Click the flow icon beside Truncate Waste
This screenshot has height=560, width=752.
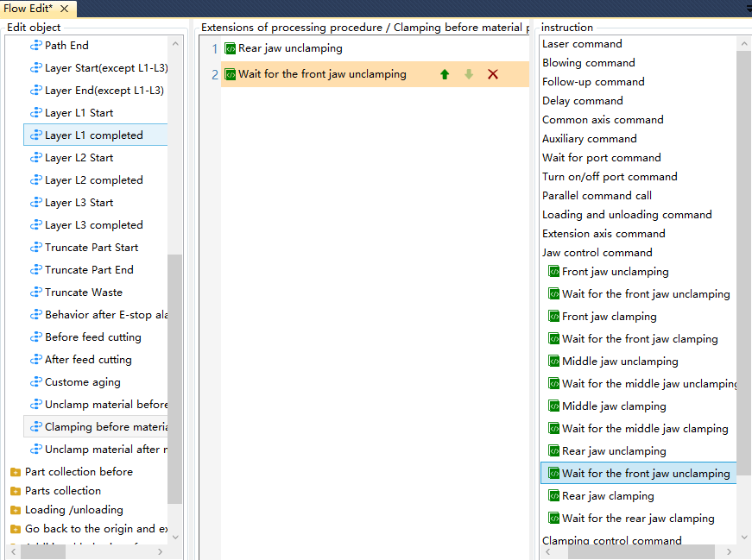coord(36,293)
